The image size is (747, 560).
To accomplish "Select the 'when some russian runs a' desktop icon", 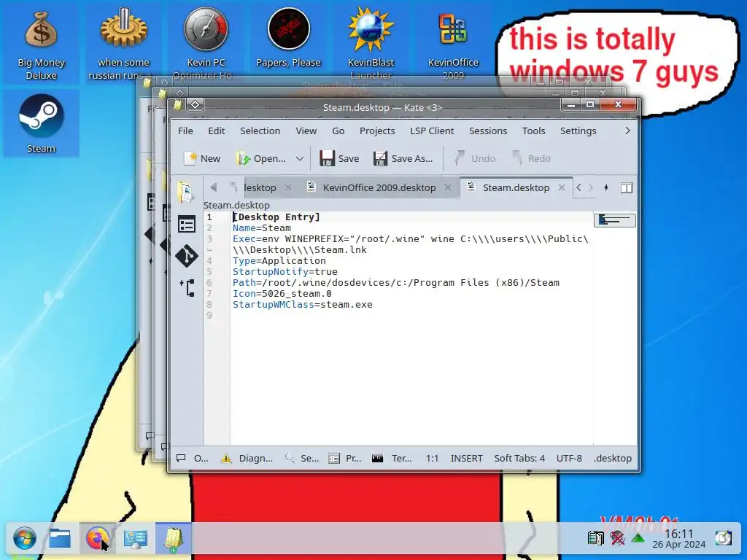I will (123, 45).
